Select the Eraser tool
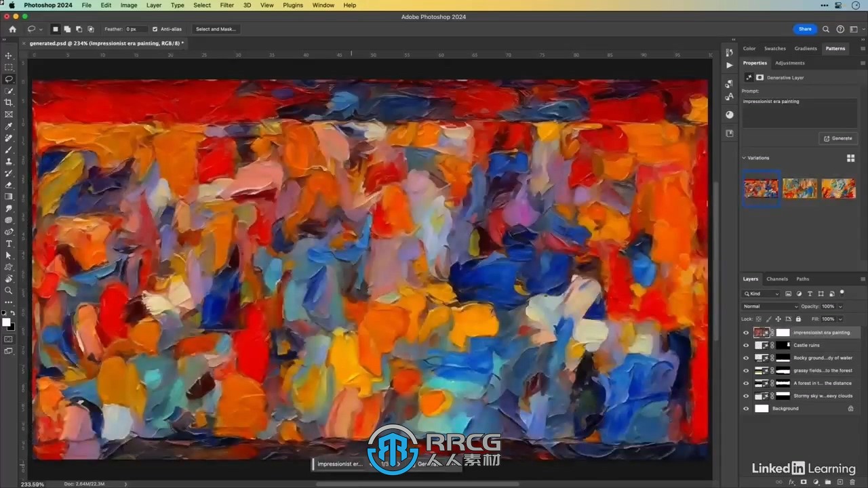 pos(9,184)
